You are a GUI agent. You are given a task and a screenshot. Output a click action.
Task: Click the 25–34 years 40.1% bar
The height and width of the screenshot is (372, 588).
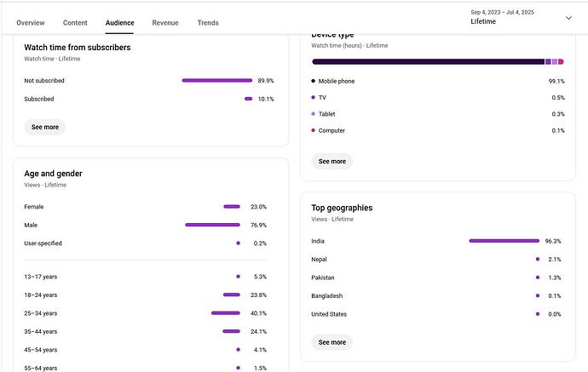tap(225, 312)
